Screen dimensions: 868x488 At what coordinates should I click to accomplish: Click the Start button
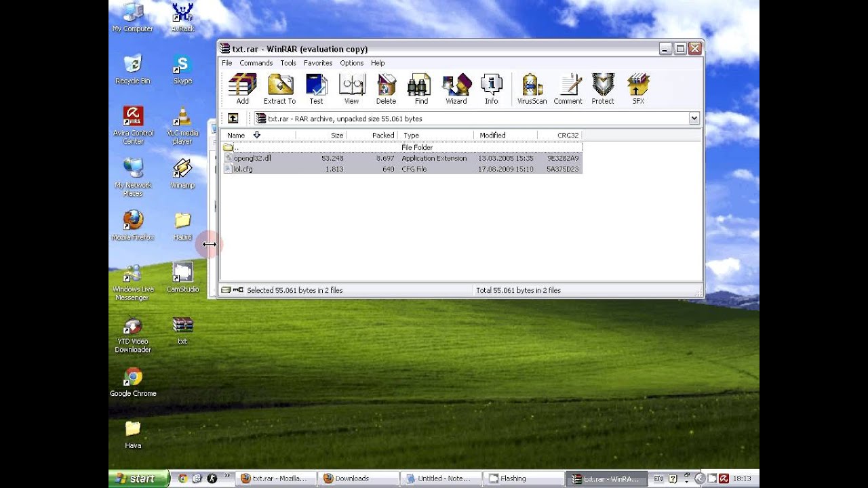pos(138,479)
